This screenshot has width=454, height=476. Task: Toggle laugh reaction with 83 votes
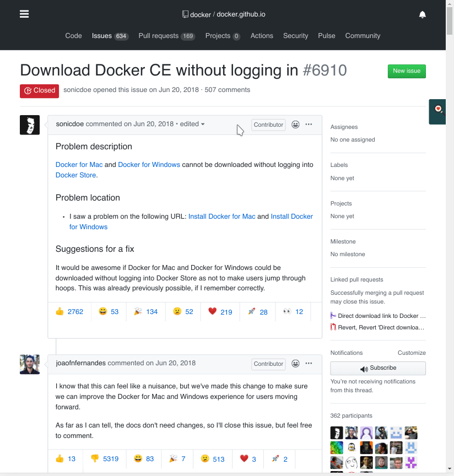coord(144,459)
